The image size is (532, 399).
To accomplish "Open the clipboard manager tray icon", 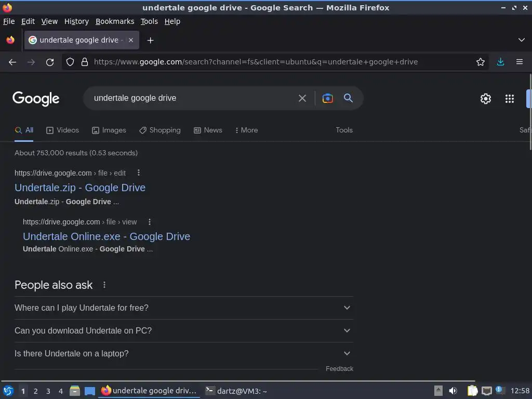I will [472, 391].
